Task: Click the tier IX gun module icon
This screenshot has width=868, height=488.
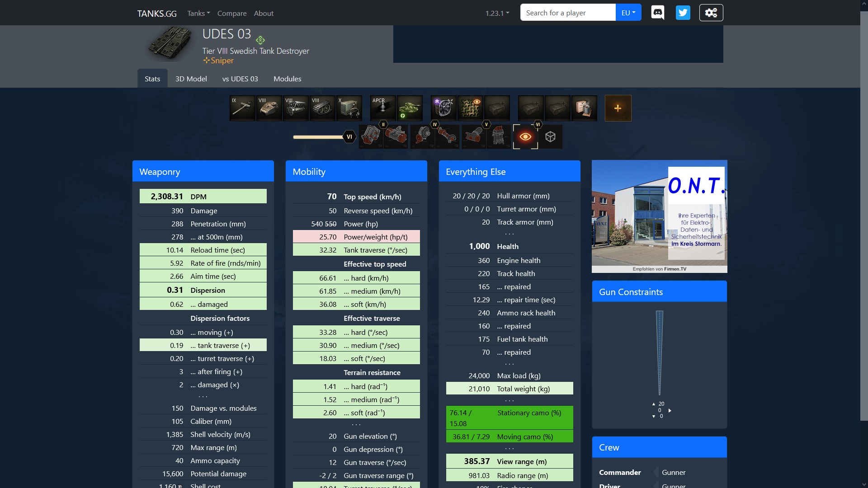Action: coord(242,108)
